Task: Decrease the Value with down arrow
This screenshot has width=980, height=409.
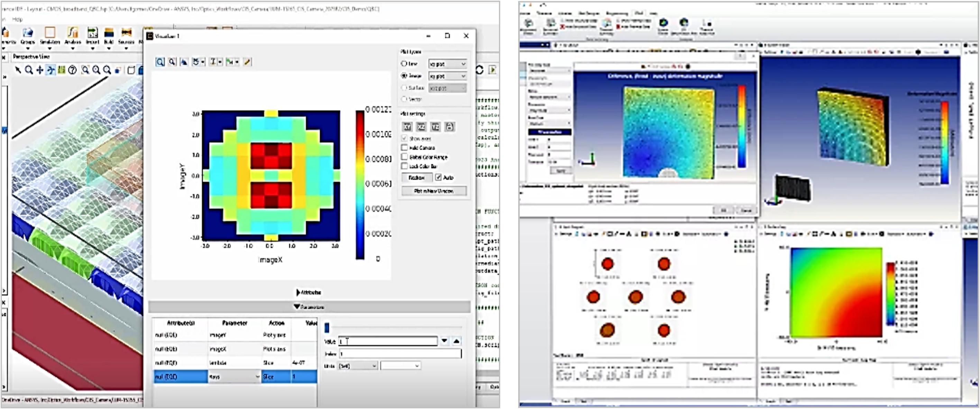Action: 445,341
